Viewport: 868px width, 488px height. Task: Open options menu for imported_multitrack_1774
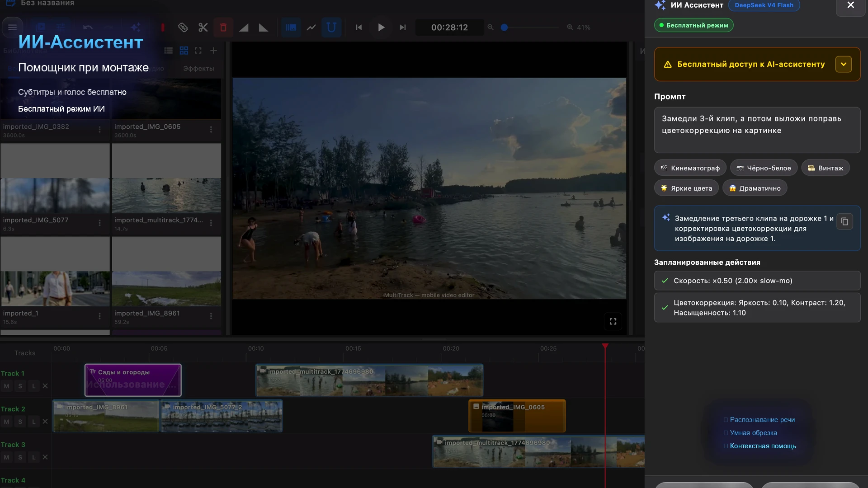pyautogui.click(x=211, y=223)
